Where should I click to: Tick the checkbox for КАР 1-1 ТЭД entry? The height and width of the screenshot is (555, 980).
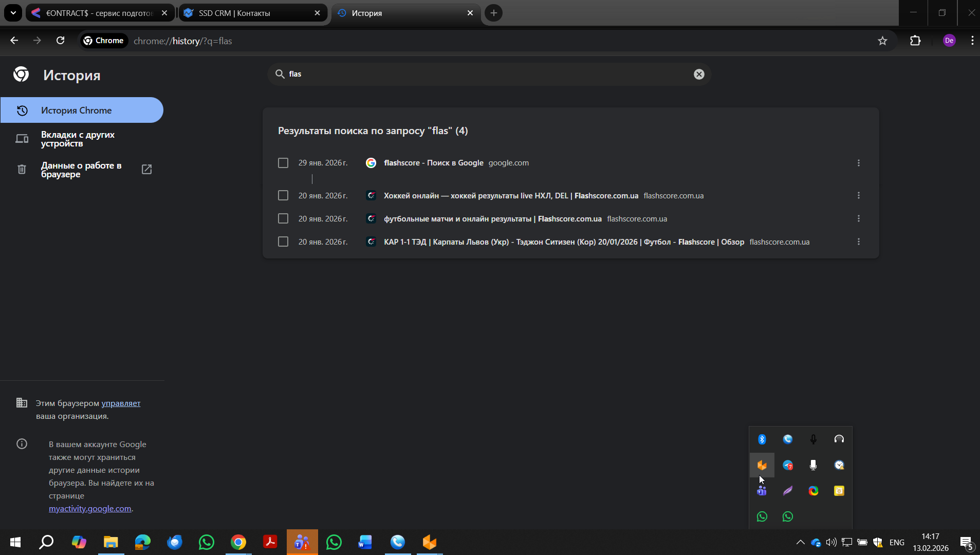tap(283, 242)
